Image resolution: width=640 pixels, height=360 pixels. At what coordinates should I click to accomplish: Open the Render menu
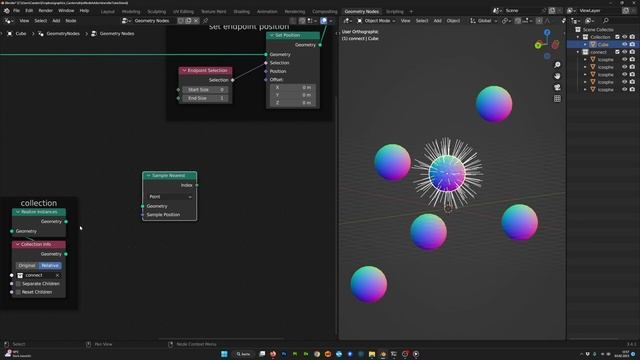click(45, 11)
